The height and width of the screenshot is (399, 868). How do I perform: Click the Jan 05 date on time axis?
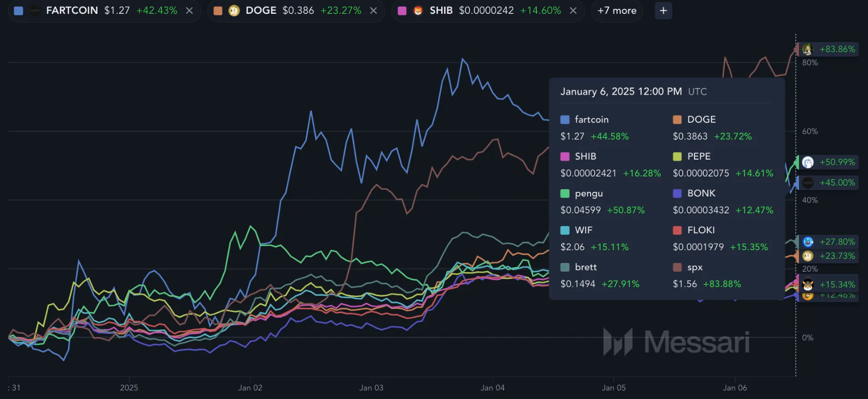pyautogui.click(x=614, y=388)
